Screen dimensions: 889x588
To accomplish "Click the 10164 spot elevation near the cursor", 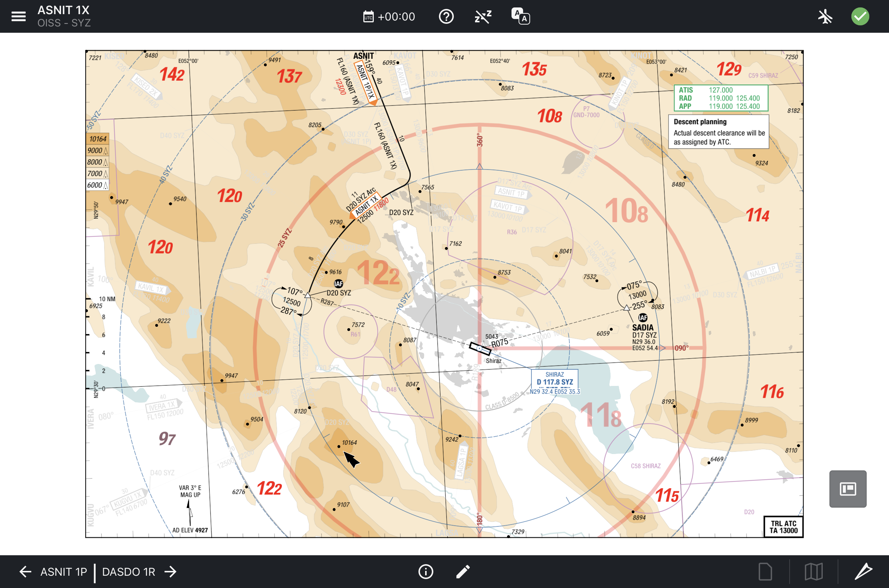I will pos(349,442).
